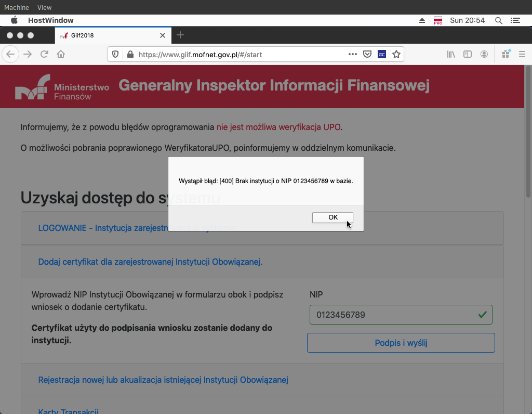Toggle the sidebar view icon
This screenshot has height=414, width=532.
coord(468,54)
